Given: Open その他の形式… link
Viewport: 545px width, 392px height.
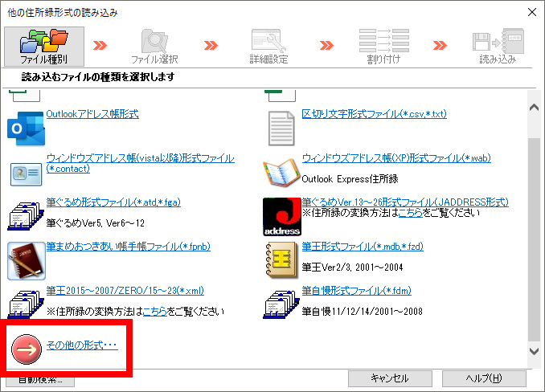Looking at the screenshot, I should point(82,345).
